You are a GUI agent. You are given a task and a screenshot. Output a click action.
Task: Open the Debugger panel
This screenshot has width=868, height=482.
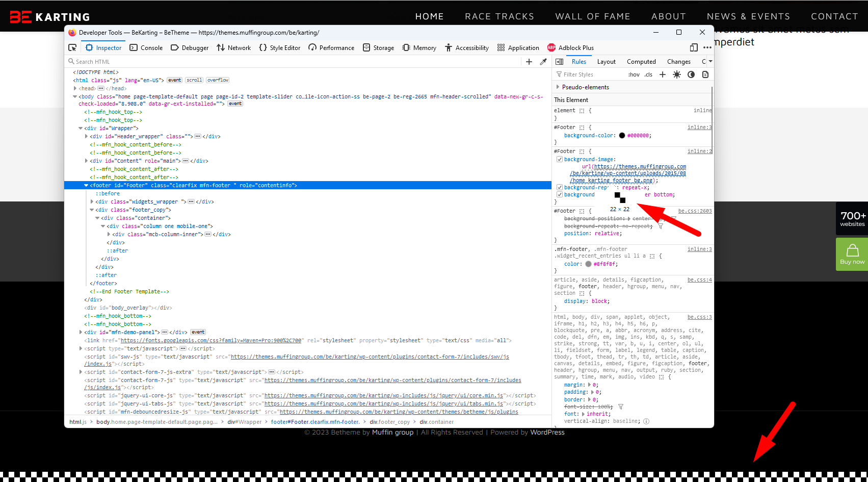(190, 47)
